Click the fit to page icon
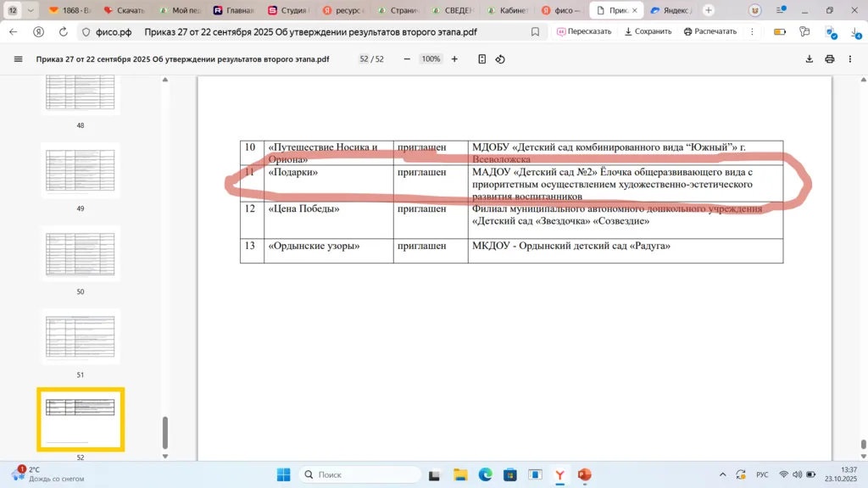868x488 pixels. (481, 59)
